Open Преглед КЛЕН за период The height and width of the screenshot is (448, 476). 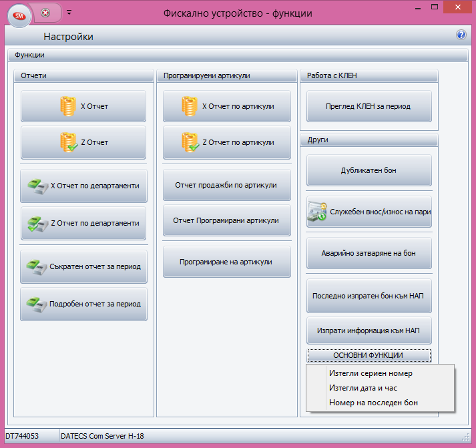pyautogui.click(x=369, y=106)
